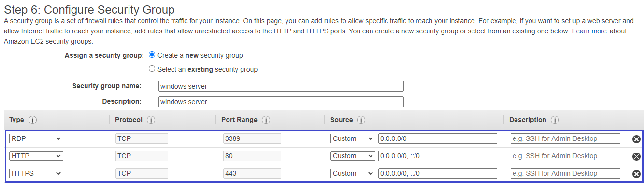This screenshot has height=184, width=644.
Task: Click the info icon beside Port Range header
Action: pos(266,120)
